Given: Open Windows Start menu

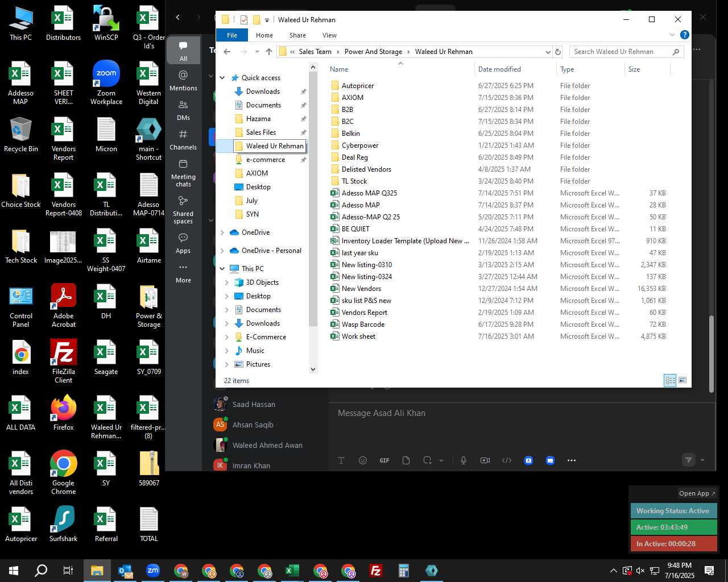Looking at the screenshot, I should (14, 571).
